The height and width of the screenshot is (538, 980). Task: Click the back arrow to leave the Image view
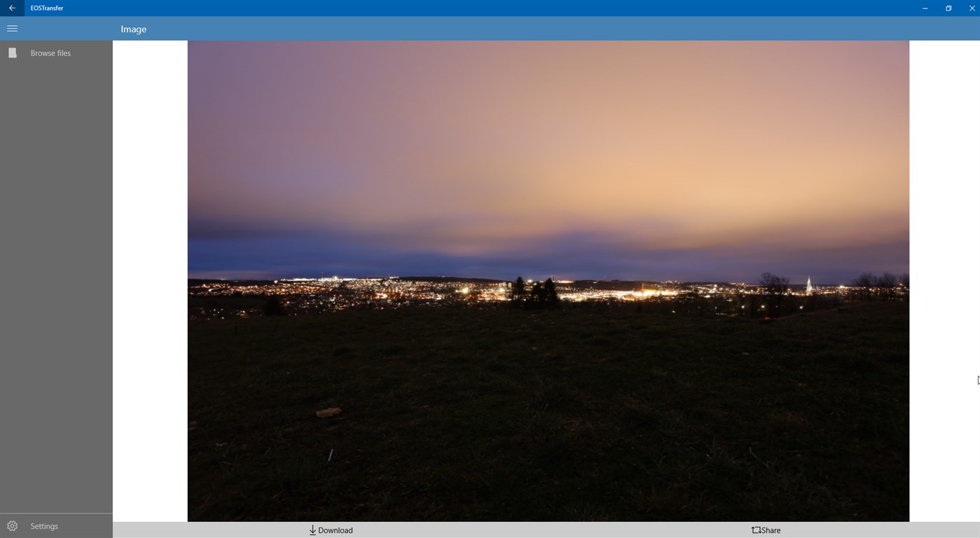tap(11, 8)
